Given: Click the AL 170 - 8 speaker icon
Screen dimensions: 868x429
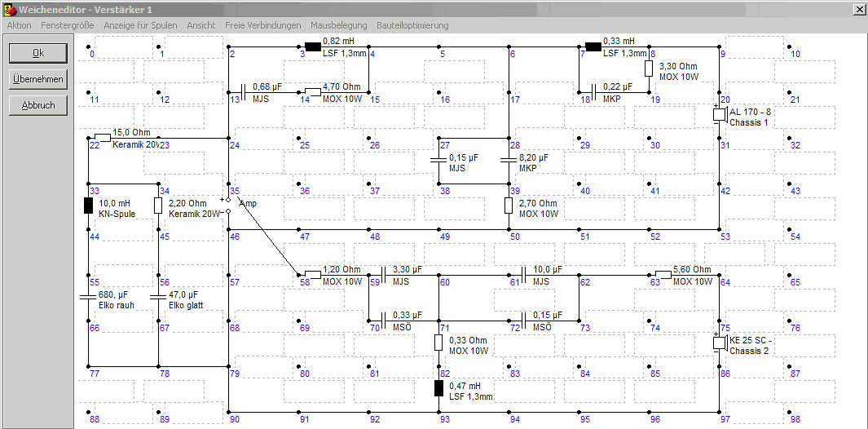Looking at the screenshot, I should tap(719, 114).
